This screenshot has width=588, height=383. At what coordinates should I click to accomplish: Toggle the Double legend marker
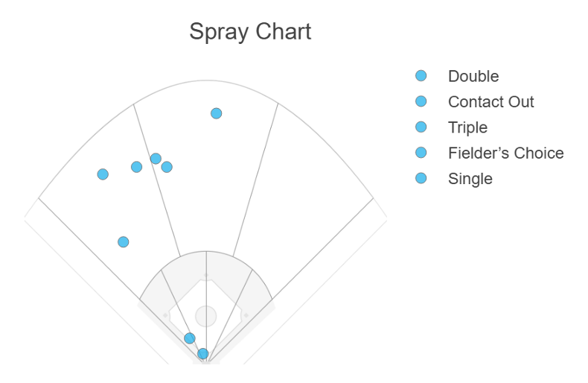click(x=421, y=76)
